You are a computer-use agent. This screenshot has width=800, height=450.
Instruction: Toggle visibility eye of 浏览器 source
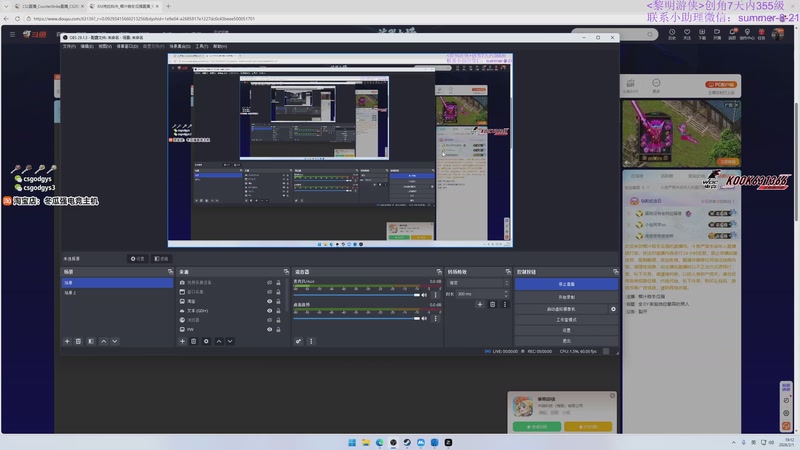coord(269,320)
